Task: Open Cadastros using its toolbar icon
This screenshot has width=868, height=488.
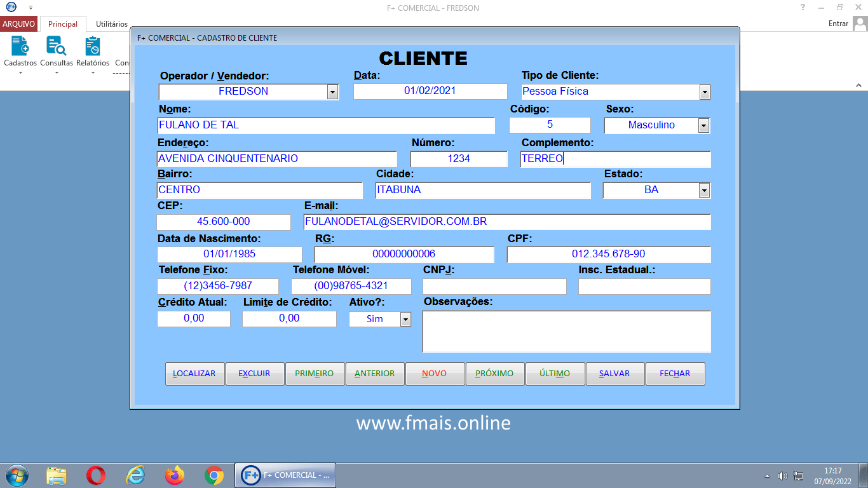Action: tap(19, 46)
